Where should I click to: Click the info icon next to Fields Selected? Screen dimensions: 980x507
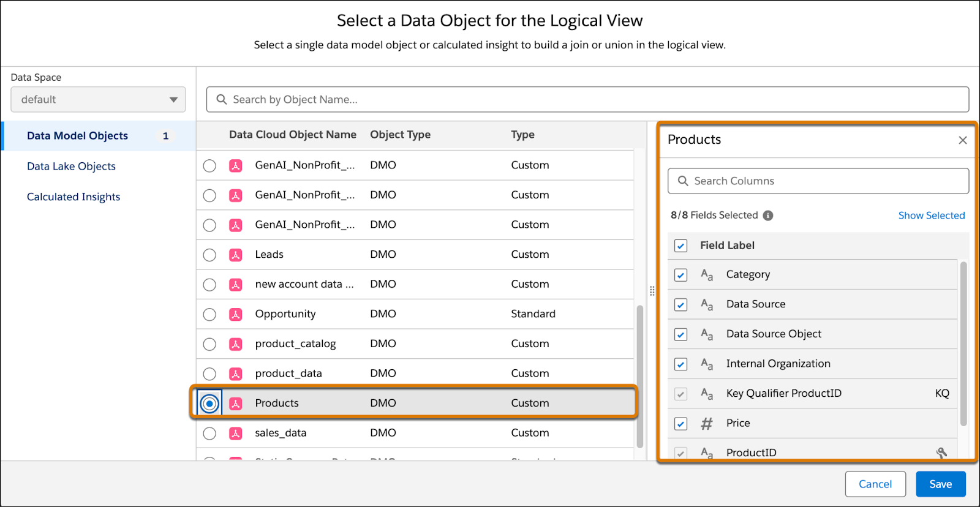(x=768, y=216)
